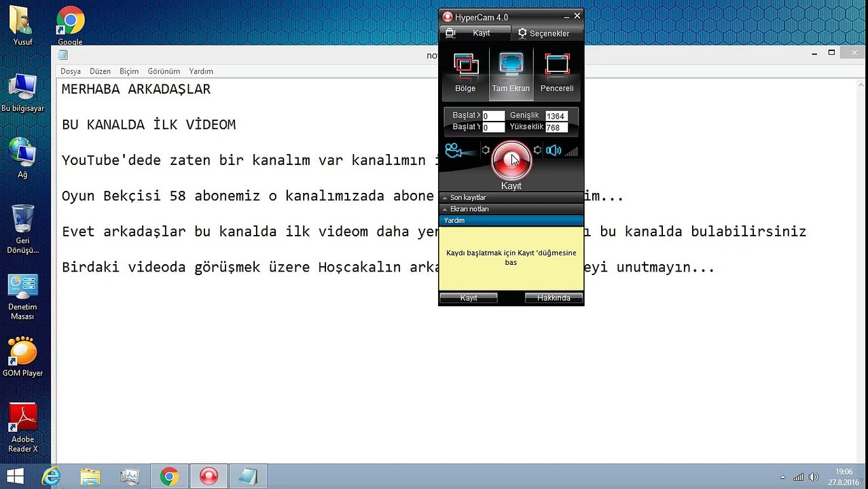Open video settings gear beside camera icon

click(486, 150)
